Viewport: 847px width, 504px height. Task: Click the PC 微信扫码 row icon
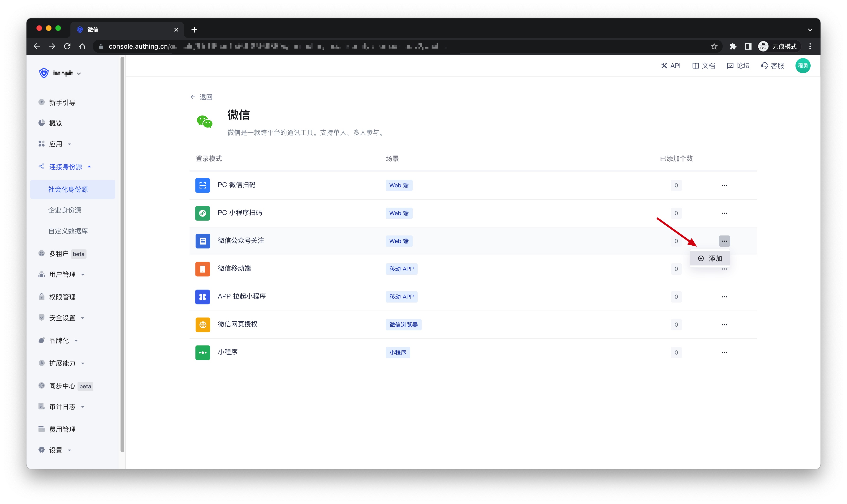point(203,185)
